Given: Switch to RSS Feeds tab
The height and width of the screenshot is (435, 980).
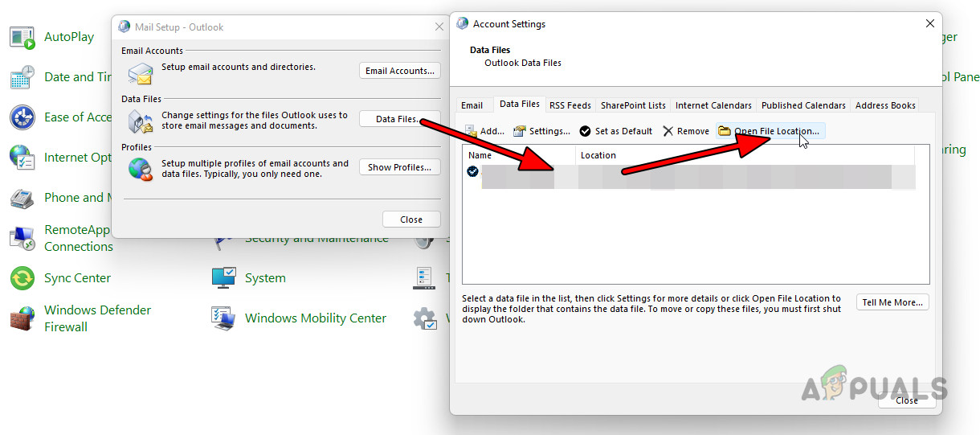Looking at the screenshot, I should [x=570, y=105].
